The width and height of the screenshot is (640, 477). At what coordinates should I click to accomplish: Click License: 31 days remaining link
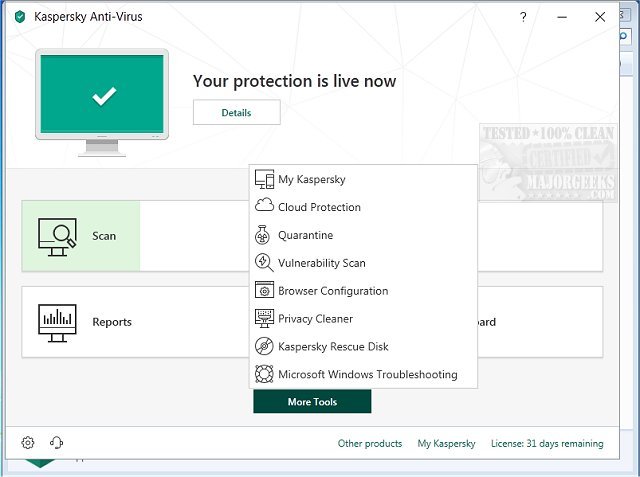point(547,444)
